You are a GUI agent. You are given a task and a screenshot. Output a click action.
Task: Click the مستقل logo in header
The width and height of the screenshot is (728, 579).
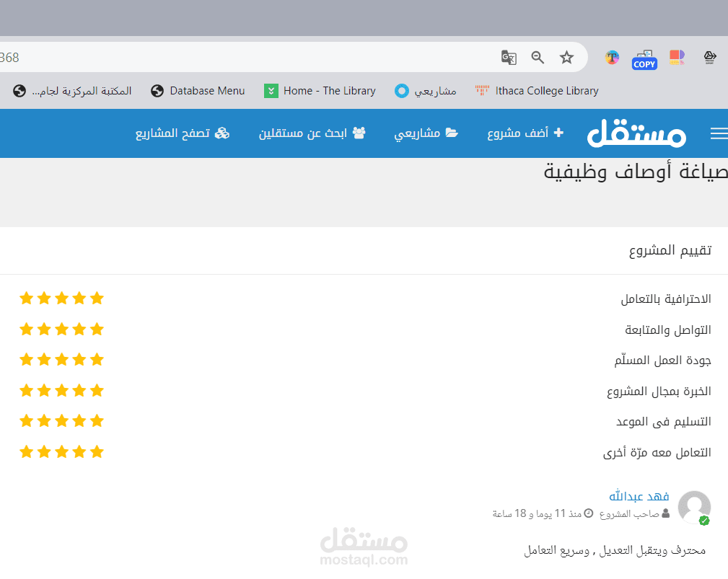click(636, 133)
